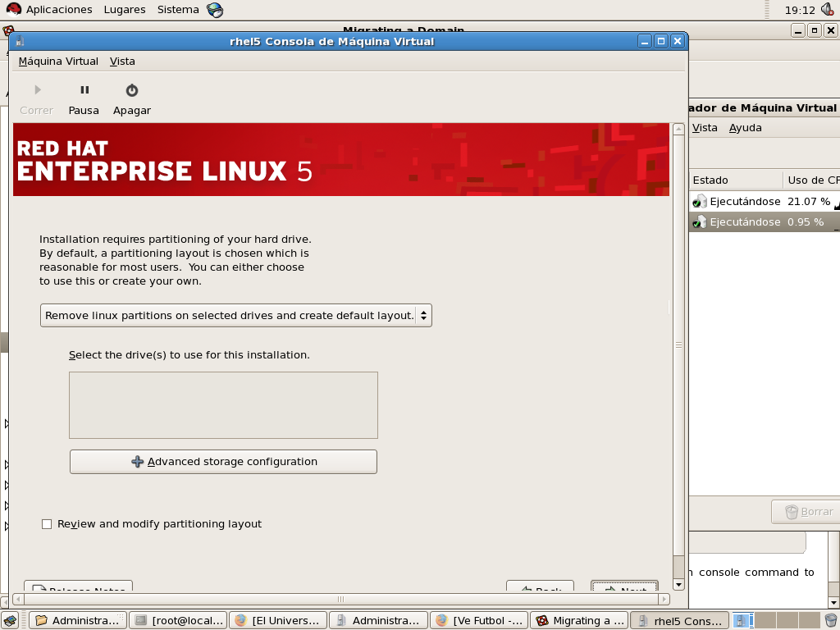Enable Review and modify partitioning layout checkbox

47,524
